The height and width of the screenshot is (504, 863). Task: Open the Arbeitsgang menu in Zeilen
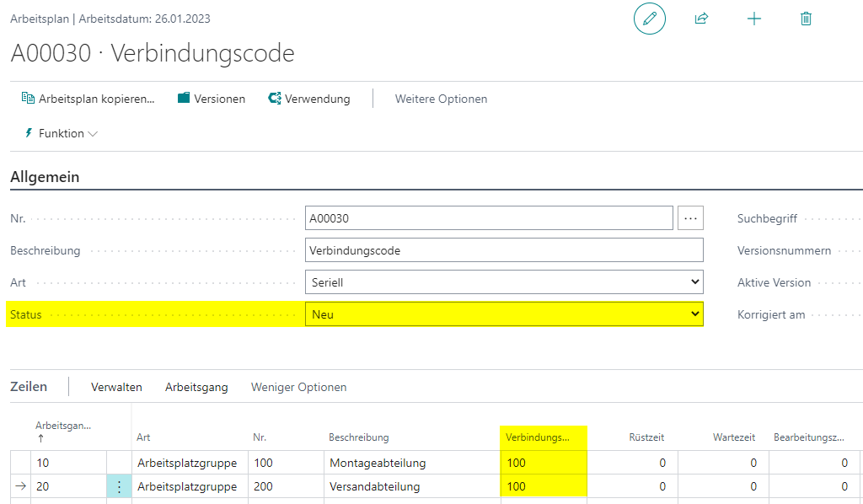[196, 388]
